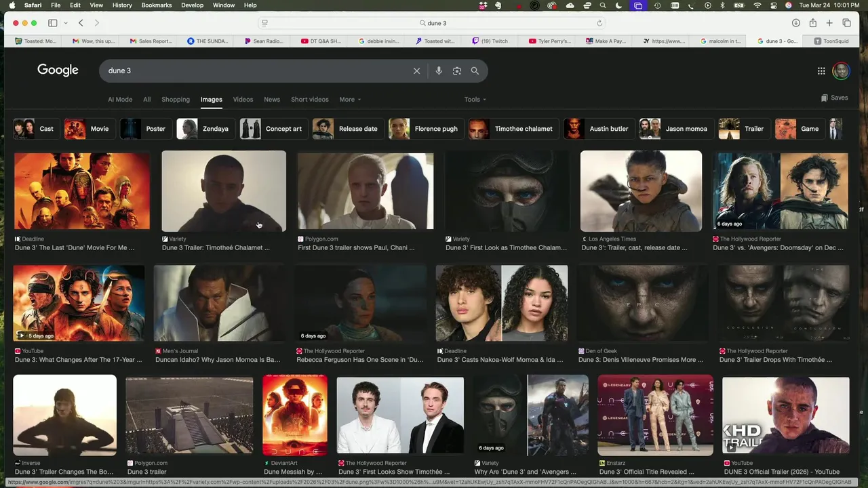The image size is (868, 488).
Task: Open the Deadline 'Last Dune Movie' poster thumbnail
Action: pos(82,191)
